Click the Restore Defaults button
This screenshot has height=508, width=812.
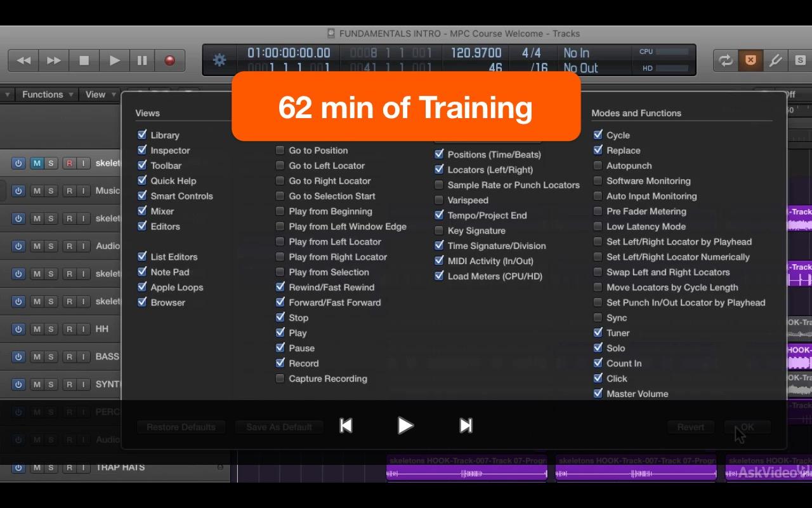pyautogui.click(x=181, y=427)
